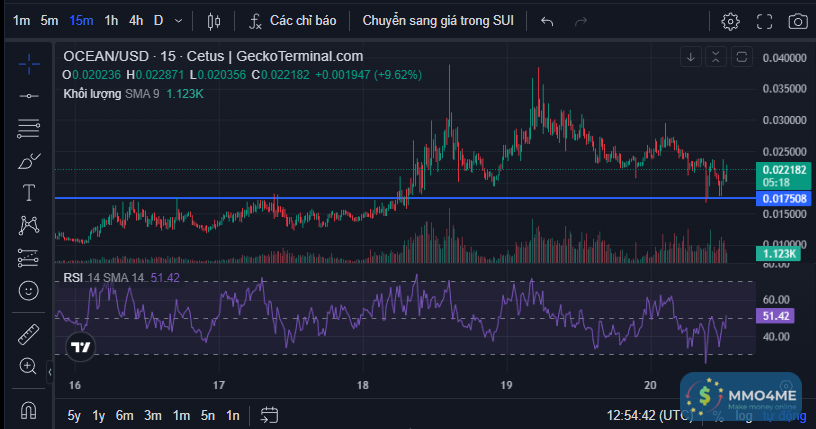Open the Fibonacci retracement tools

[x=29, y=129]
